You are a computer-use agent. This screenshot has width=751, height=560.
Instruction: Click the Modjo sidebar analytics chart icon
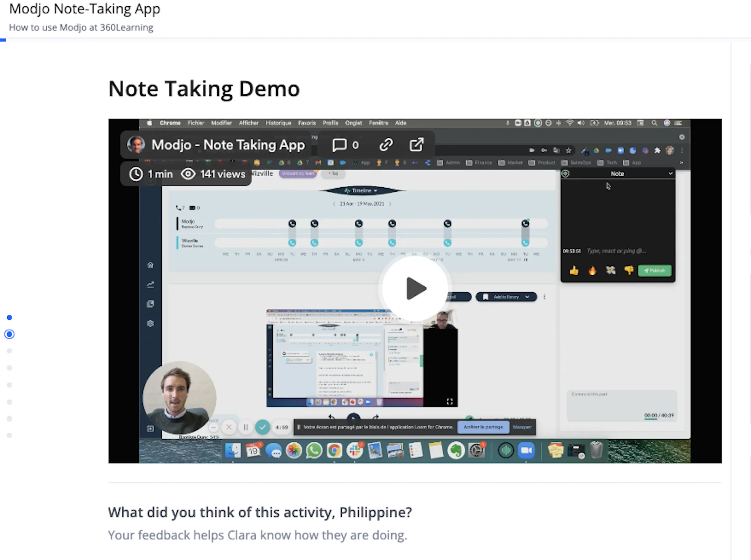click(x=151, y=284)
